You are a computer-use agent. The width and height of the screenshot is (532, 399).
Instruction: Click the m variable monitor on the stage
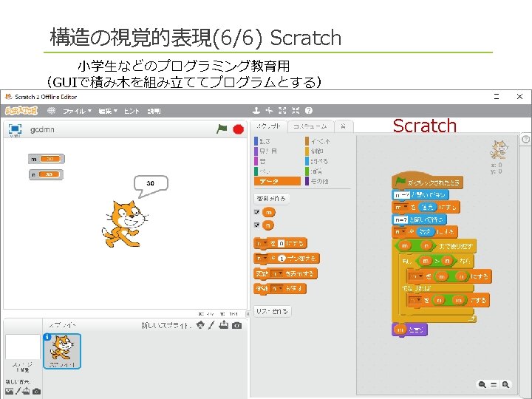point(47,159)
